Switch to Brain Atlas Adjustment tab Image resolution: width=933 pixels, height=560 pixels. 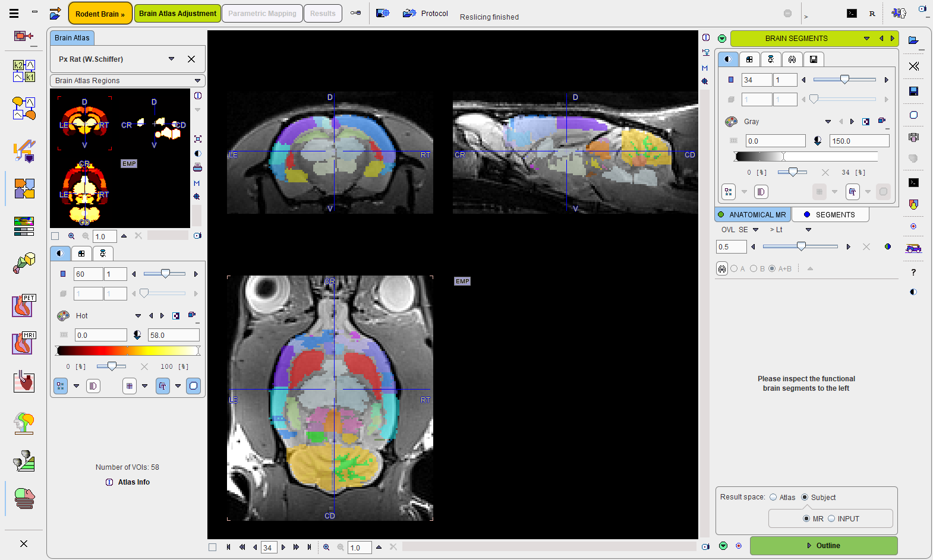178,13
